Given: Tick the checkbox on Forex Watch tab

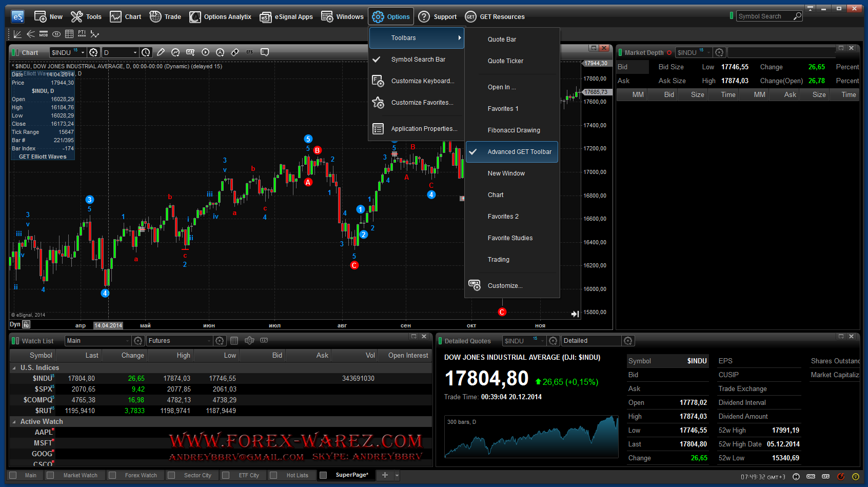Looking at the screenshot, I should click(112, 475).
